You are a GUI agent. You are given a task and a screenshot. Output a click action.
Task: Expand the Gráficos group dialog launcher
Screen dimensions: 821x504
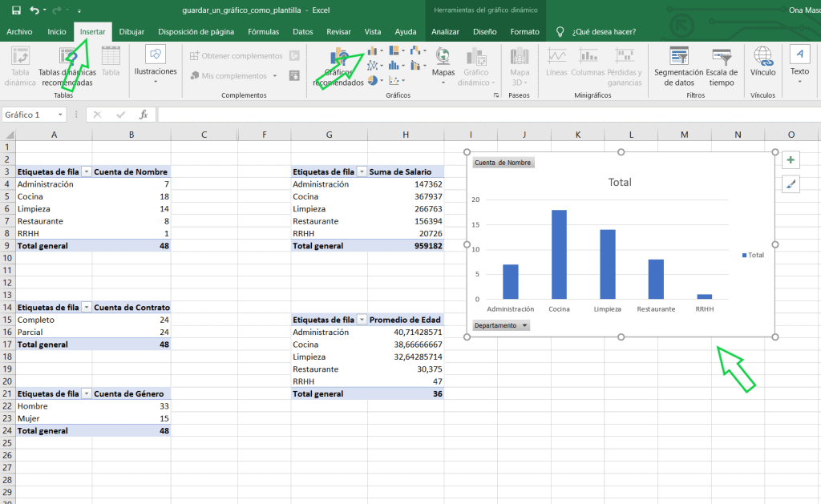point(495,95)
